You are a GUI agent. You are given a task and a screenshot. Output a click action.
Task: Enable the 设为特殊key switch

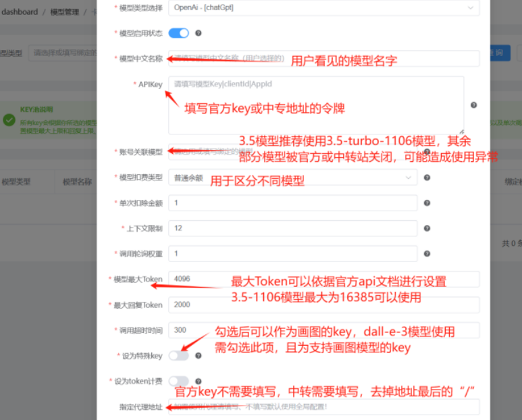pos(178,356)
